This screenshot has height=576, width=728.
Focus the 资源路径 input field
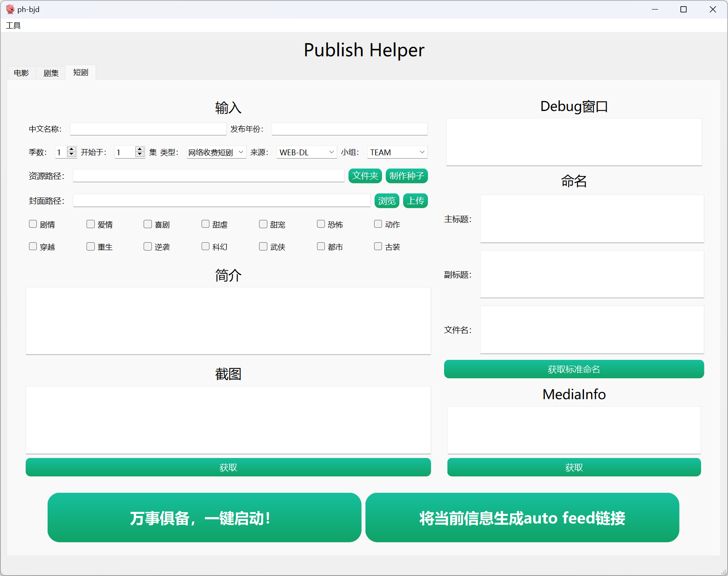click(x=209, y=176)
